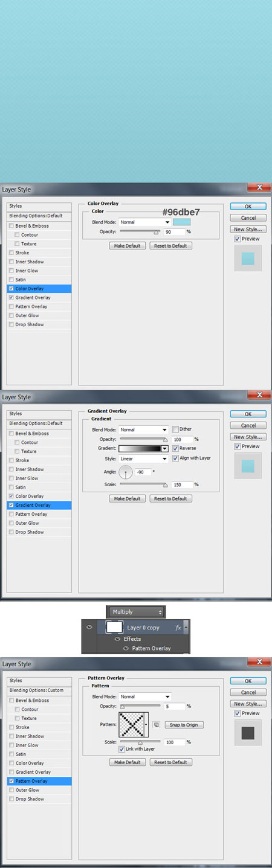This screenshot has width=272, height=868.
Task: Click the black-to-white gradient preview bar
Action: [x=140, y=449]
